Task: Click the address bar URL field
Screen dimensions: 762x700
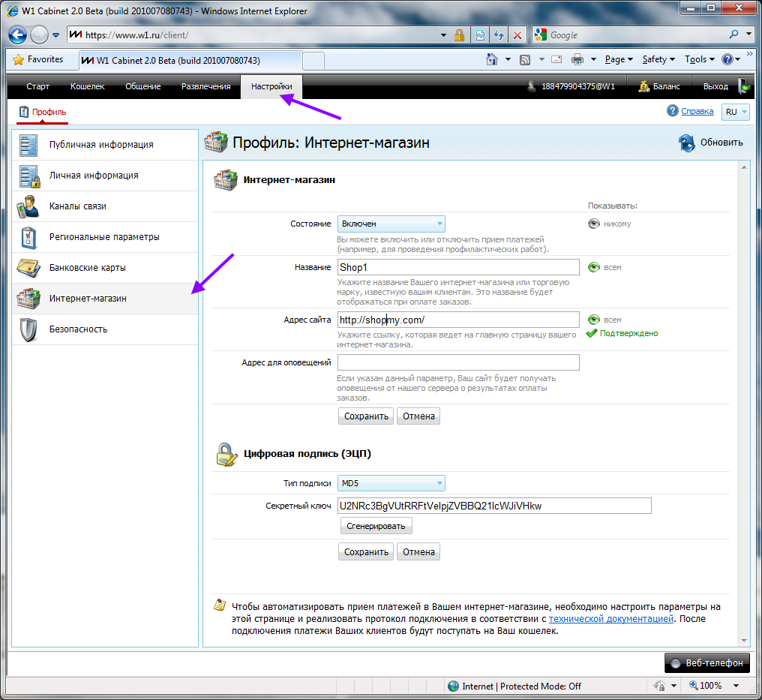Action: click(x=253, y=35)
